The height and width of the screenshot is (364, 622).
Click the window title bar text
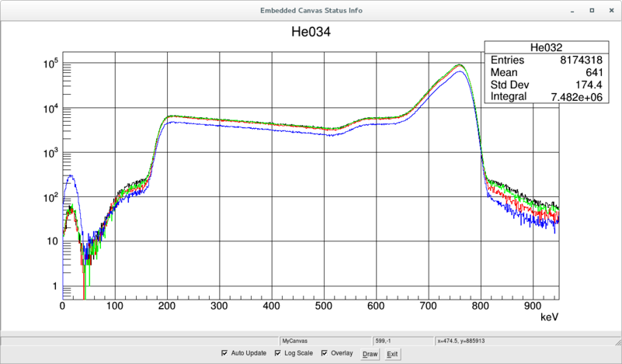click(311, 10)
